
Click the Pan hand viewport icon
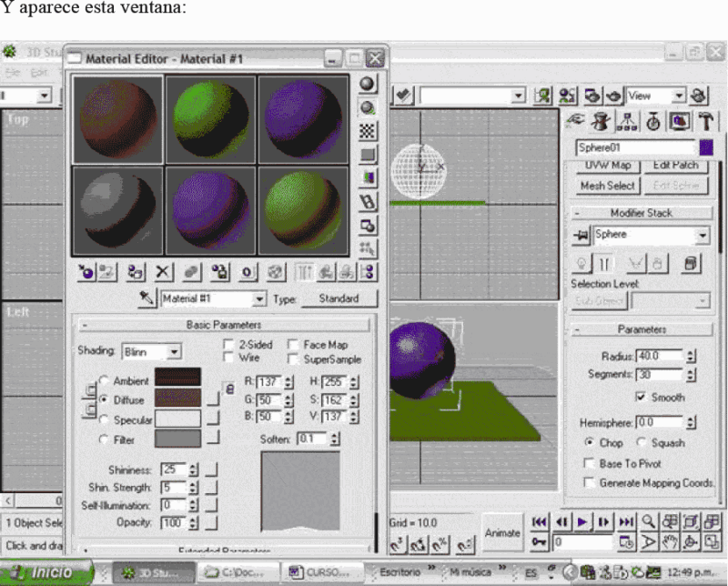point(669,542)
